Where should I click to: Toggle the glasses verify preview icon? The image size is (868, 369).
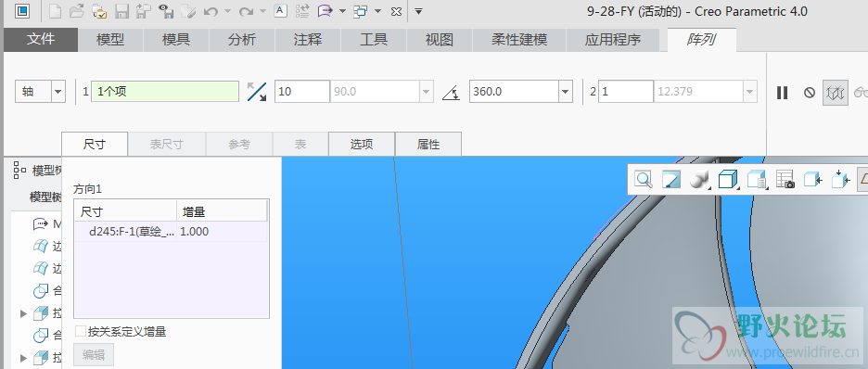pos(861,93)
